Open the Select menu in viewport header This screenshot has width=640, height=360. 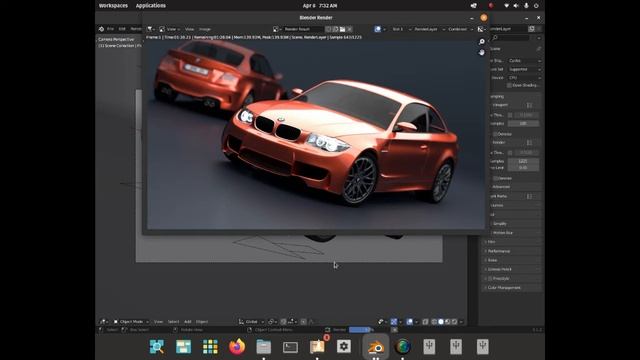click(173, 322)
